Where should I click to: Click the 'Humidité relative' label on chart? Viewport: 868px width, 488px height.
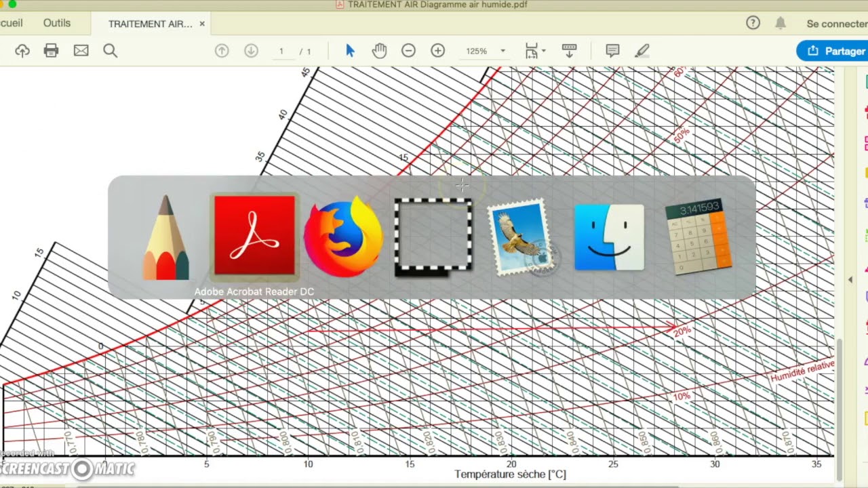pyautogui.click(x=802, y=371)
